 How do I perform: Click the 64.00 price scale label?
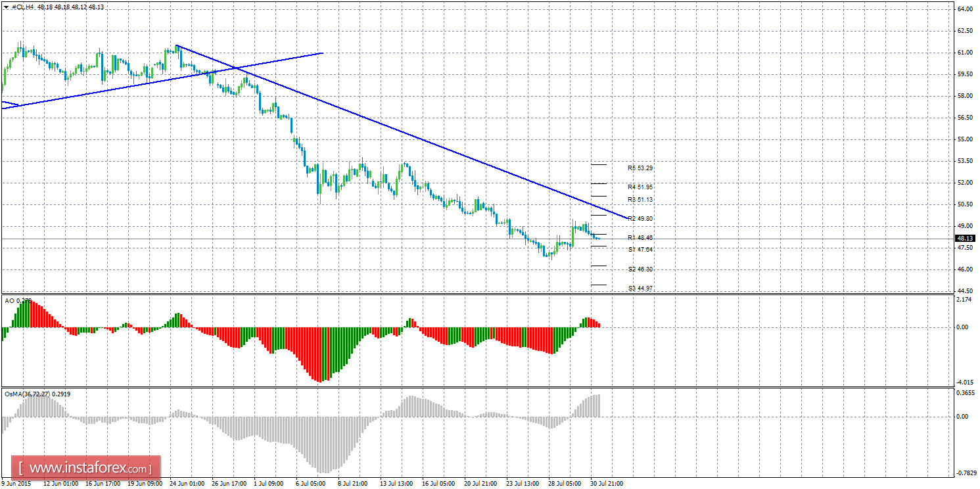tap(964, 9)
